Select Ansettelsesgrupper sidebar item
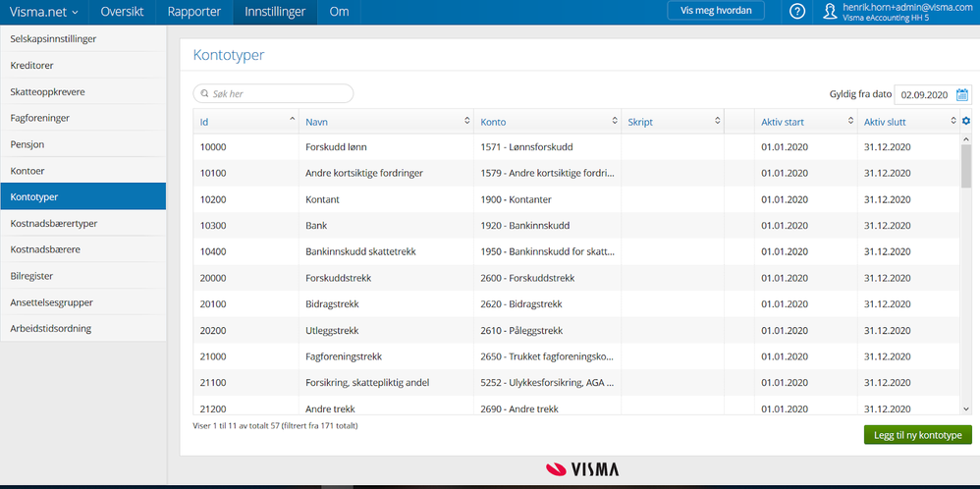The width and height of the screenshot is (980, 489). (x=83, y=302)
